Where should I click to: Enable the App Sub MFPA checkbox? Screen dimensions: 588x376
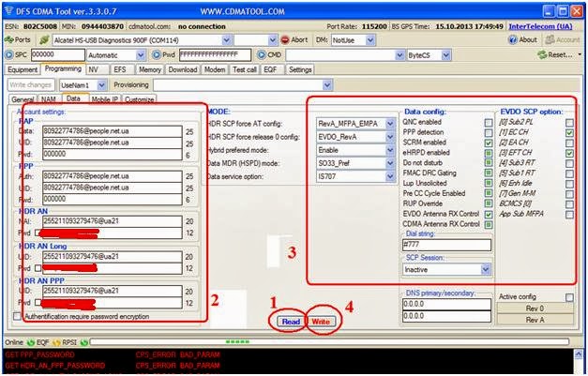569,215
